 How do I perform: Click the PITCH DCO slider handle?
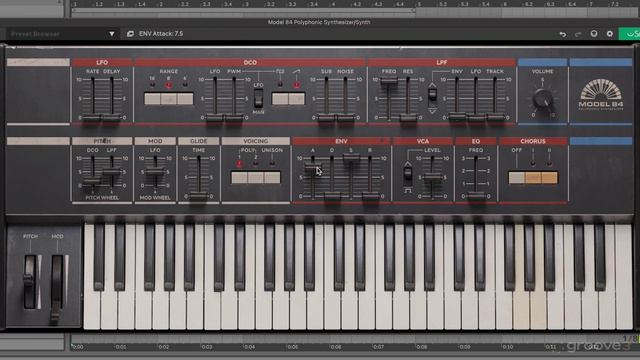tap(93, 180)
